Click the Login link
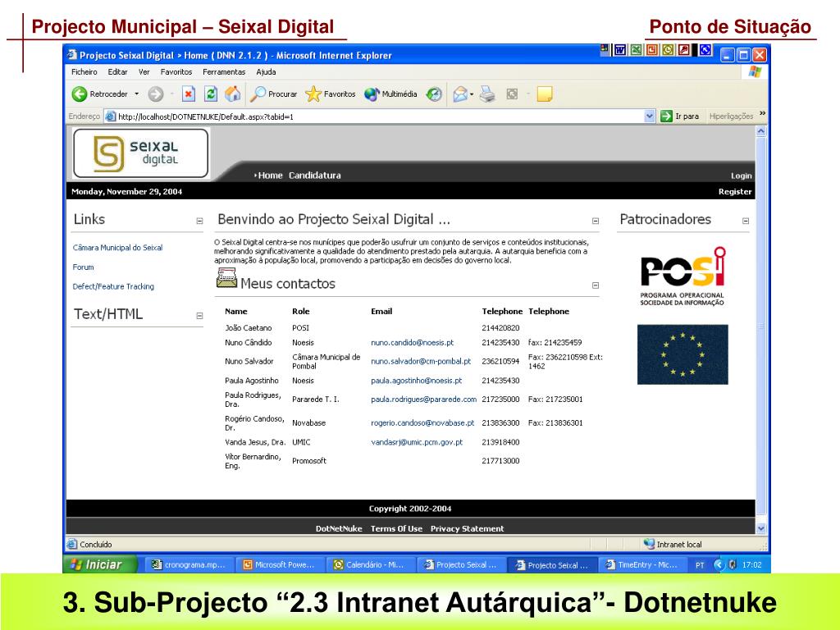 [742, 176]
